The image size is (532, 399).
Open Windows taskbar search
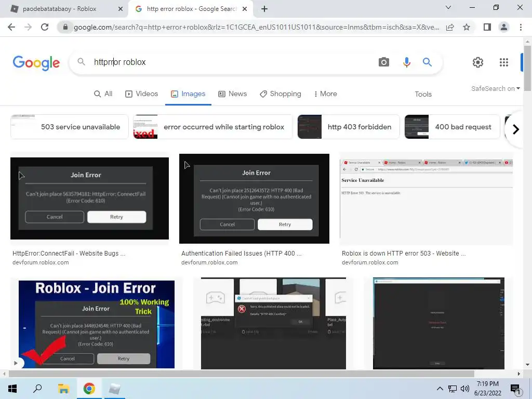click(x=37, y=389)
